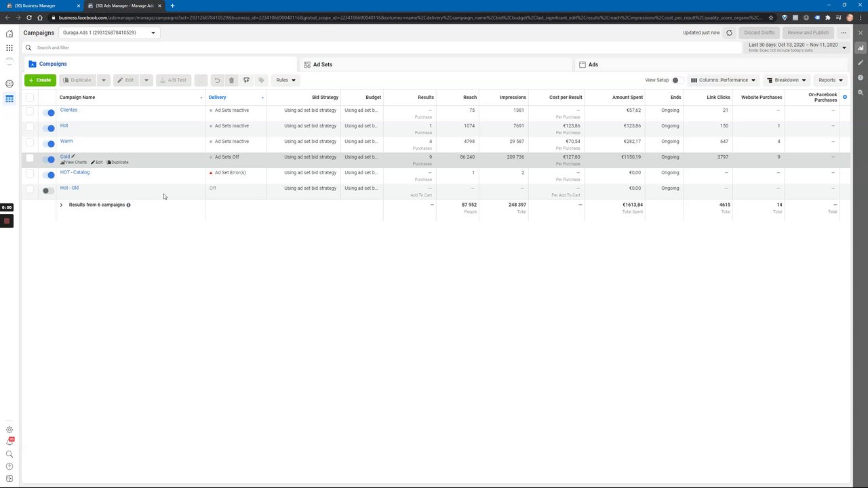The width and height of the screenshot is (868, 488).
Task: Open the edit pencil icon in right rail
Action: [861, 63]
